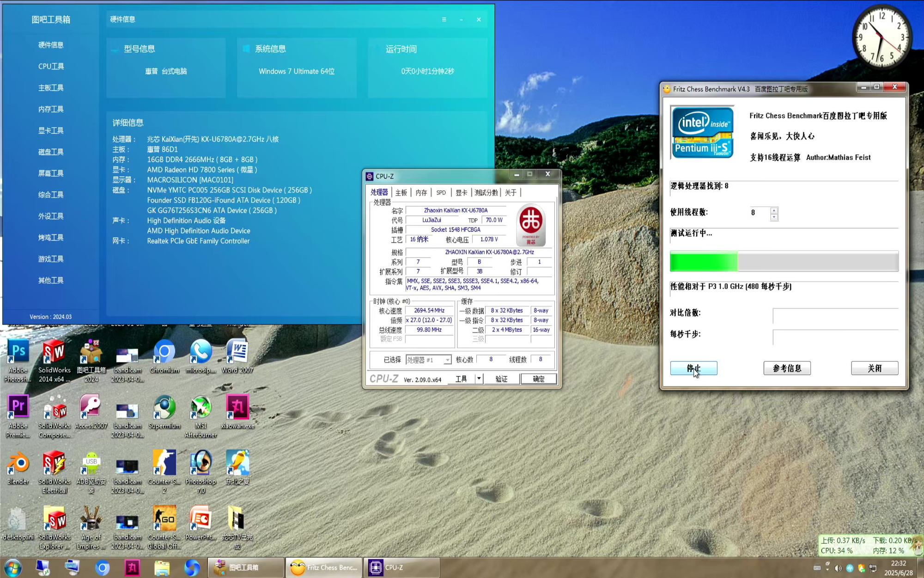Open the 关于 tab in CPU-Z
Viewport: 924px width, 578px height.
coord(511,192)
